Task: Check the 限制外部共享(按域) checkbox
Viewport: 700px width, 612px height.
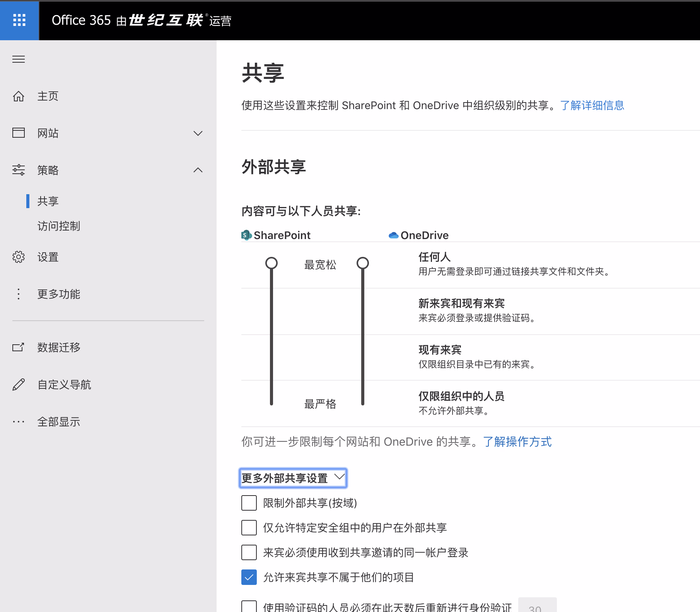Action: pos(249,503)
